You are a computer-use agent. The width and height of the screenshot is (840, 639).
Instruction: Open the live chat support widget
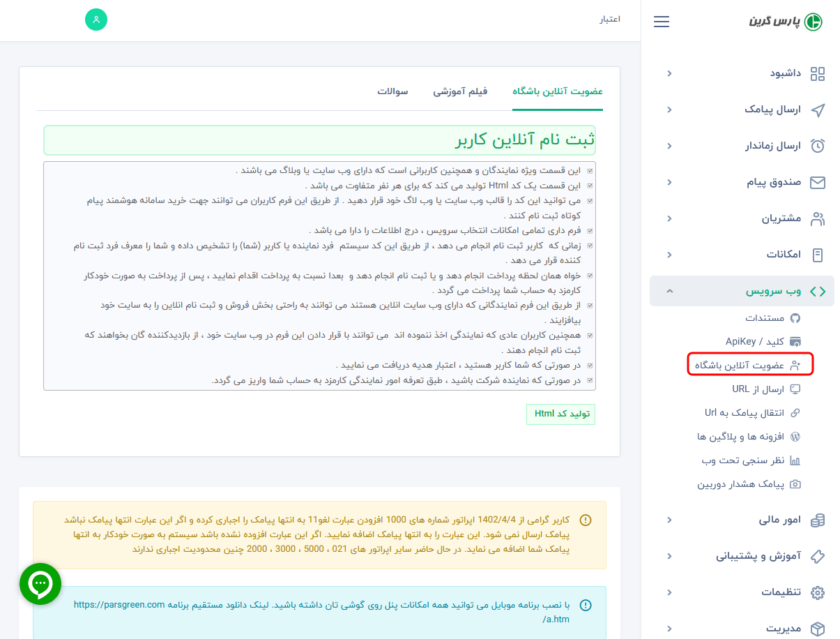point(40,584)
